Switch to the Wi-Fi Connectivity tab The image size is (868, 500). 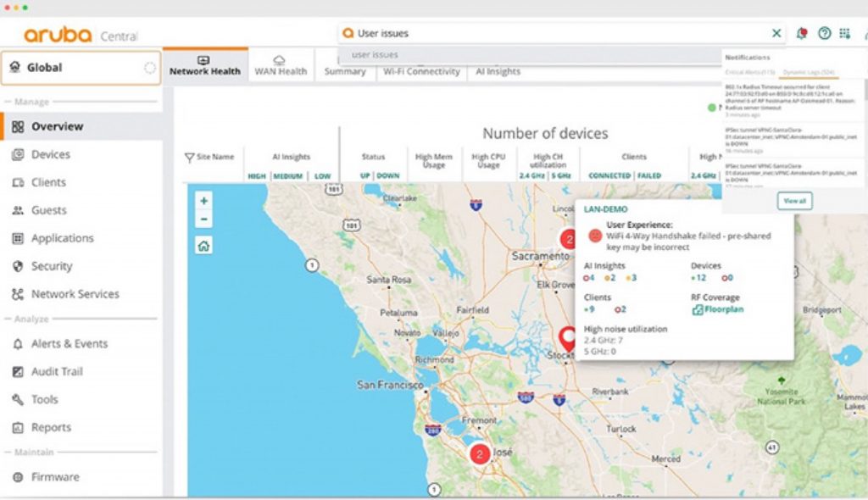tap(421, 71)
